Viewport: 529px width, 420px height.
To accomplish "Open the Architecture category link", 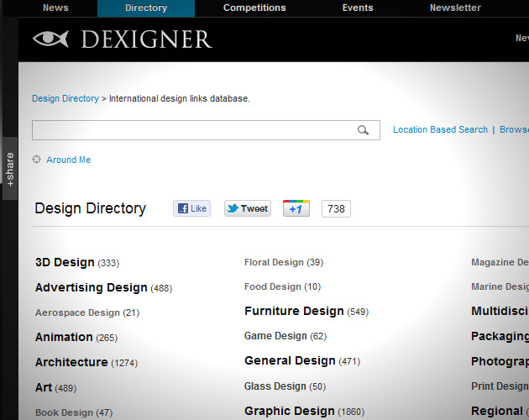I will click(71, 362).
